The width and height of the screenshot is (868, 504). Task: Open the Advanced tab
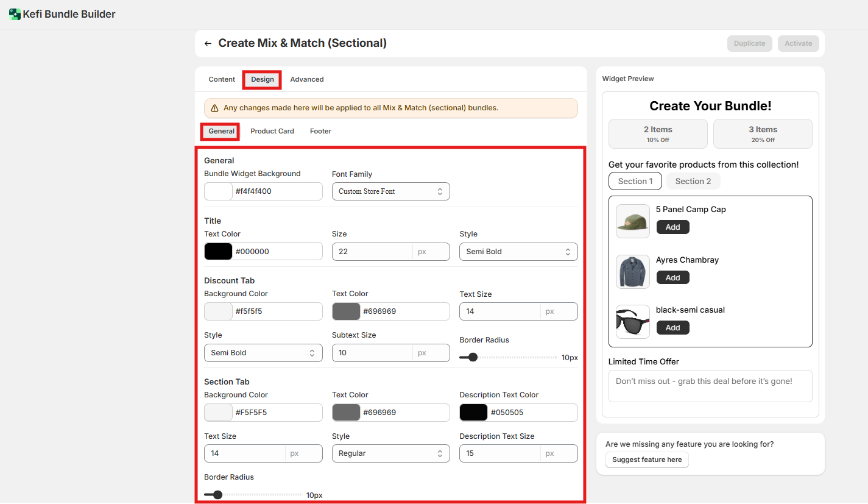(306, 79)
